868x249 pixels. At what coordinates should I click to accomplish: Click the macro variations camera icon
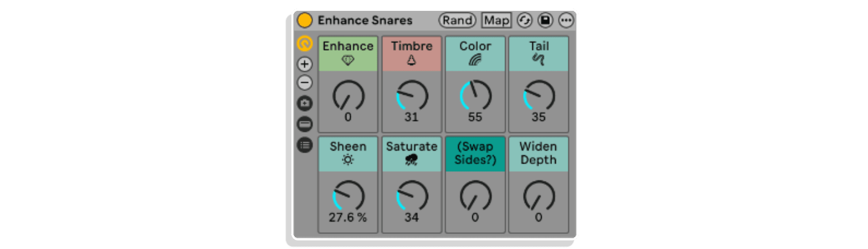click(x=305, y=103)
